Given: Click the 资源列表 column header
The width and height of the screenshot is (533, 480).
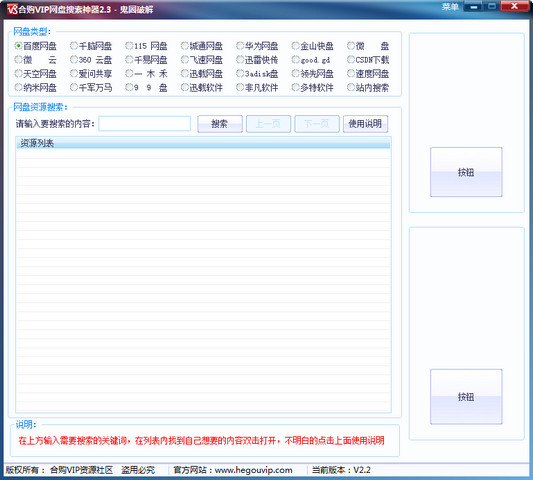Looking at the screenshot, I should (x=203, y=143).
